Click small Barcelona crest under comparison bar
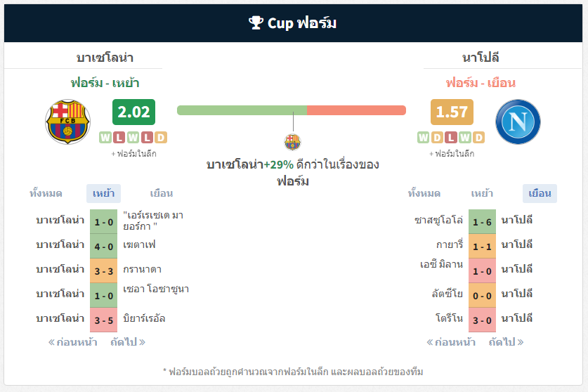588x392 pixels. tap(292, 142)
